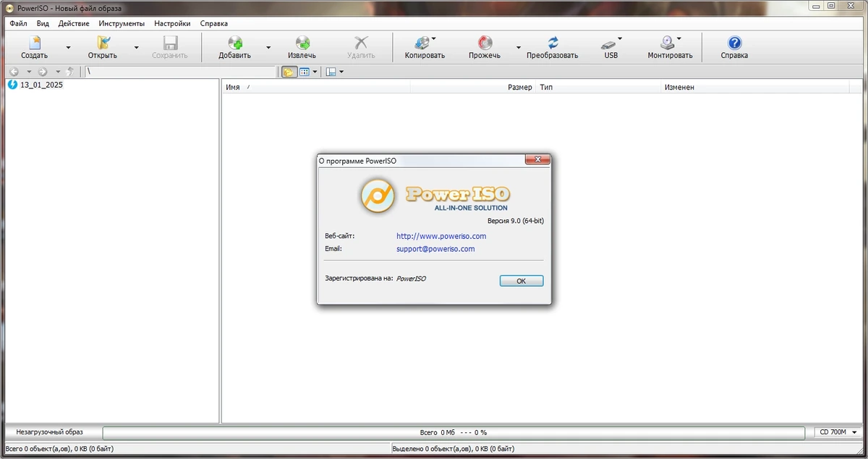Open the view mode dropdown arrow
The width and height of the screenshot is (868, 459).
(315, 72)
